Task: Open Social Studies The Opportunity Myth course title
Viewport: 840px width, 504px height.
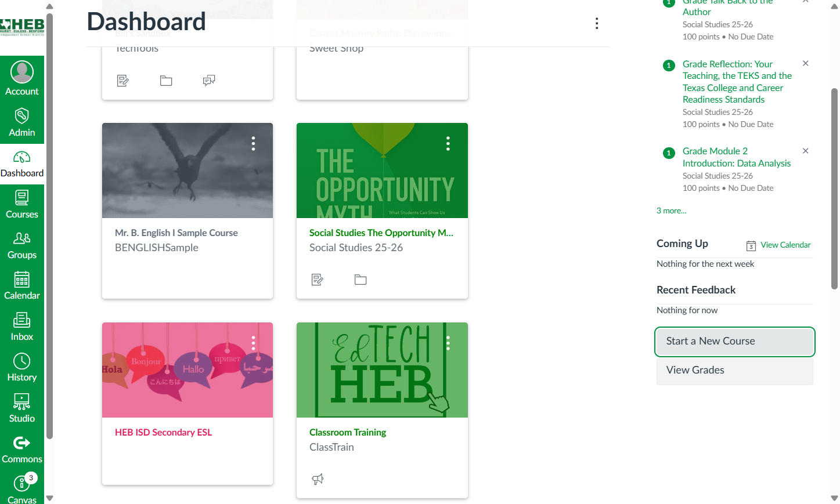Action: (381, 233)
